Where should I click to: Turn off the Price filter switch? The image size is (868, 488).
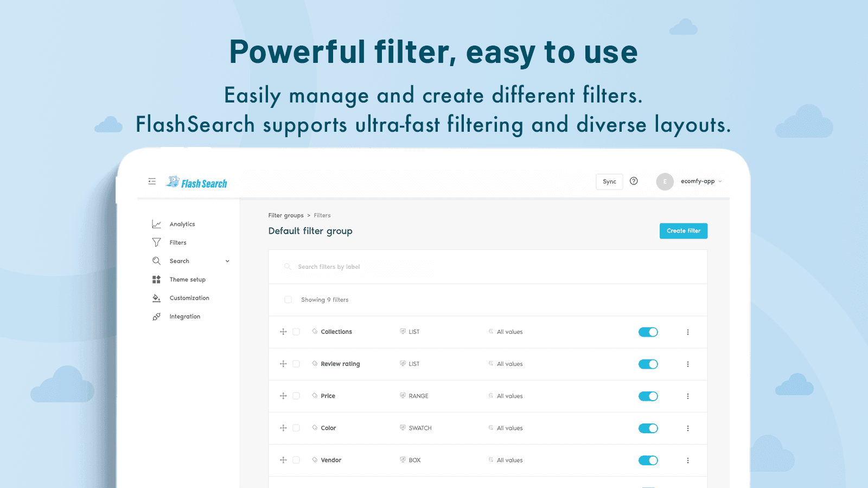648,396
